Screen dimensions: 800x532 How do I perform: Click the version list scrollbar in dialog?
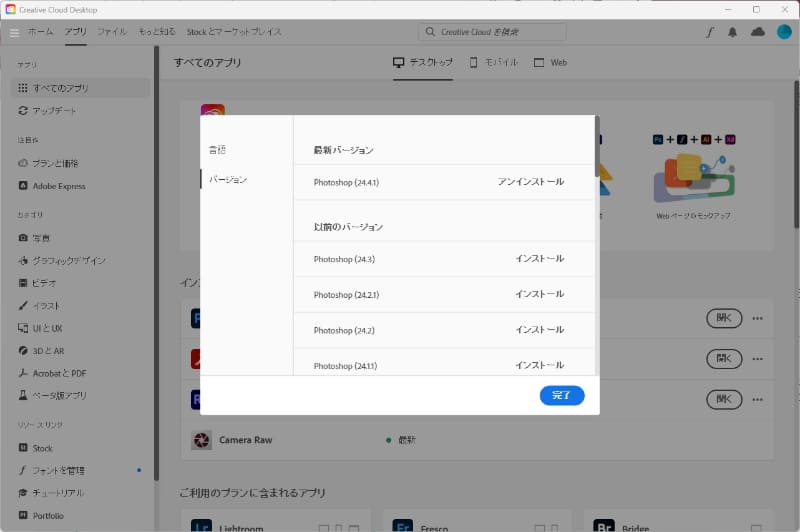point(597,147)
